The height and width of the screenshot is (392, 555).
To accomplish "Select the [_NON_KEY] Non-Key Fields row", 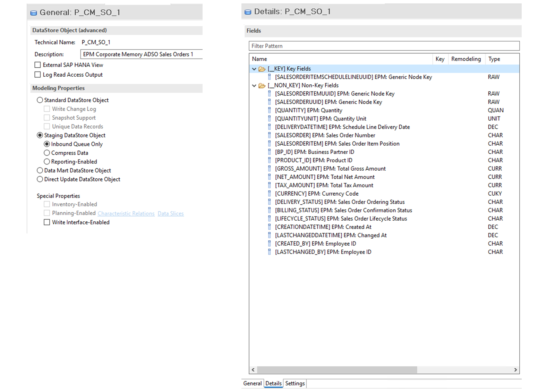I will (384, 85).
